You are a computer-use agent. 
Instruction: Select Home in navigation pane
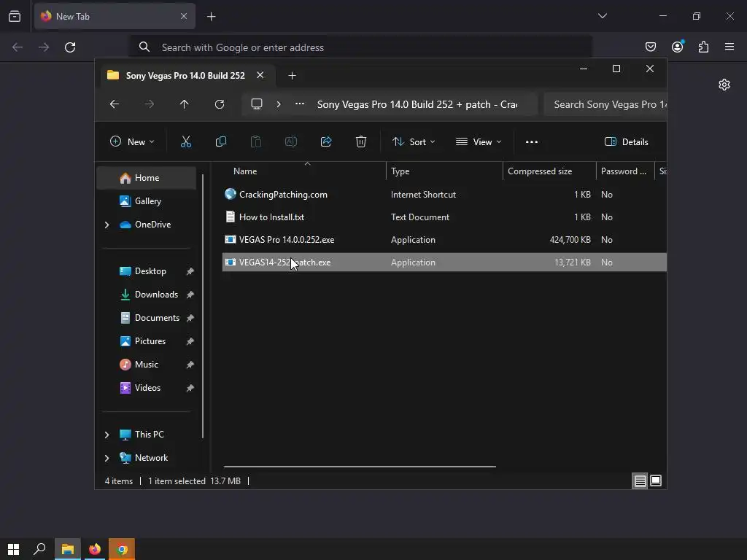(x=147, y=178)
